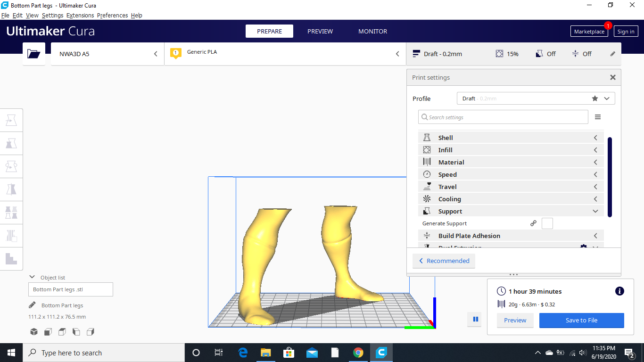Switch to the PREVIEW tab
Screen dimensions: 644x362
(x=320, y=31)
